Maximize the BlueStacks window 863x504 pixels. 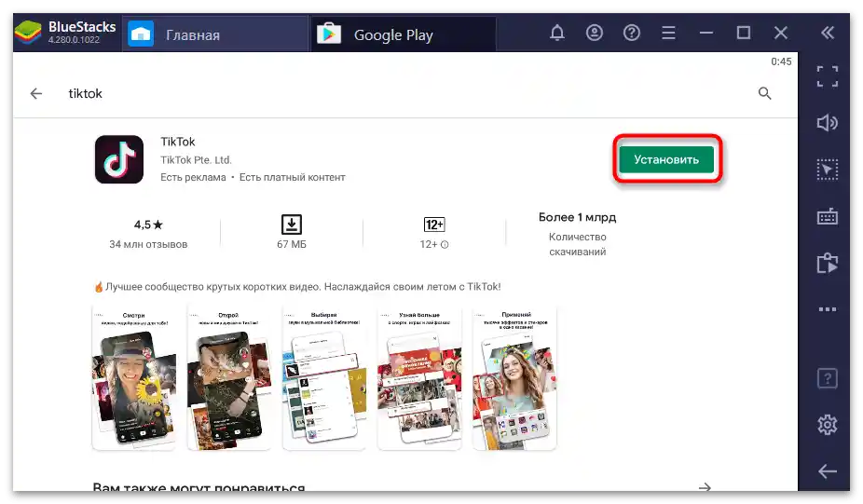pos(744,33)
